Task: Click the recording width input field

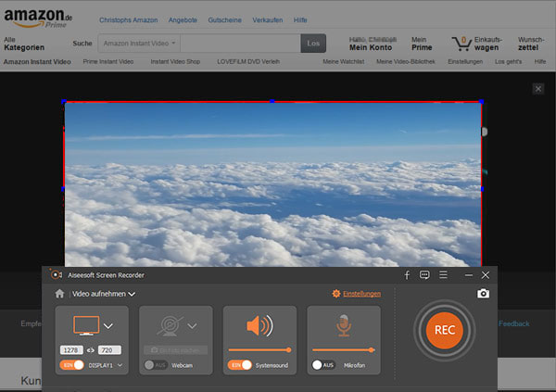Action: pyautogui.click(x=71, y=351)
